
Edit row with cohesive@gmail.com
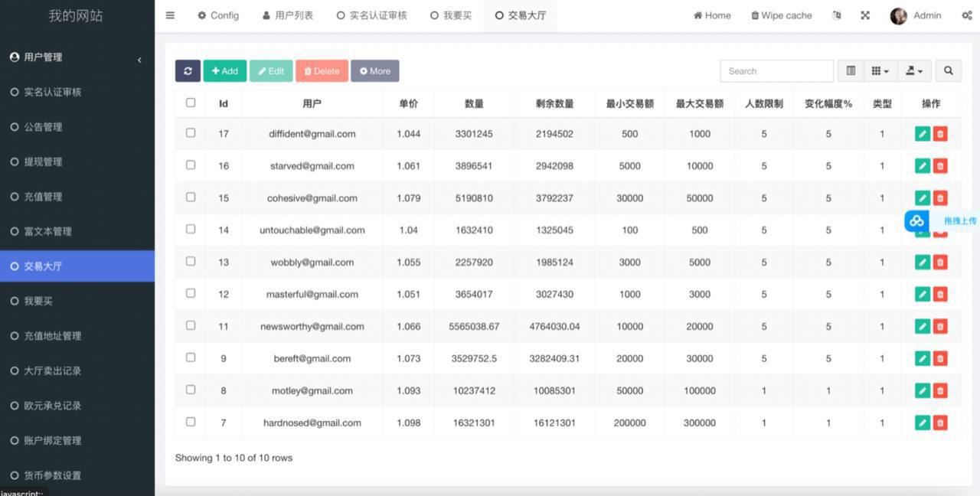tap(923, 198)
